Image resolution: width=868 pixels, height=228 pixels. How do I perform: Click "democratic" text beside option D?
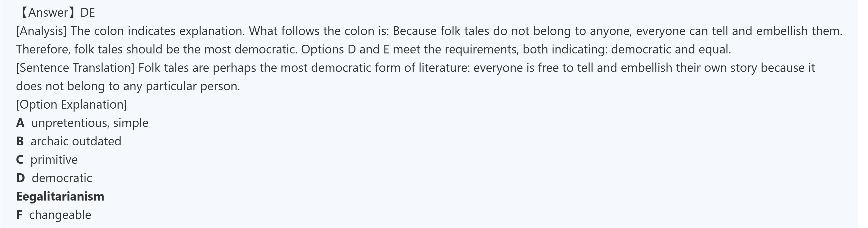[62, 178]
